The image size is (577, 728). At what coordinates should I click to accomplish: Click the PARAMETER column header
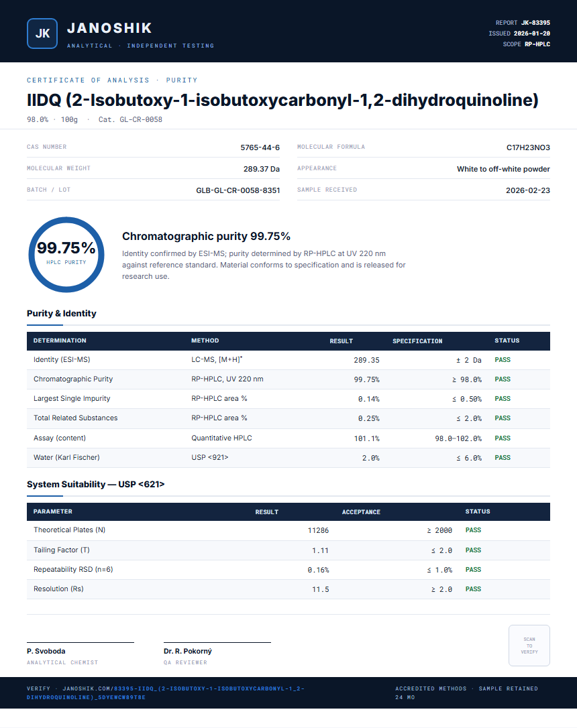point(53,511)
